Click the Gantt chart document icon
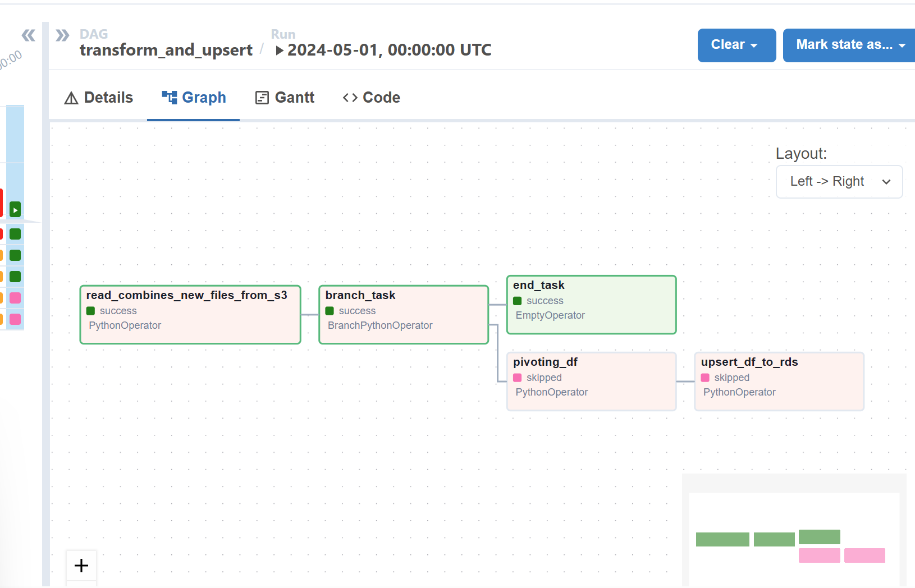Screen dimensions: 915x588 point(261,97)
